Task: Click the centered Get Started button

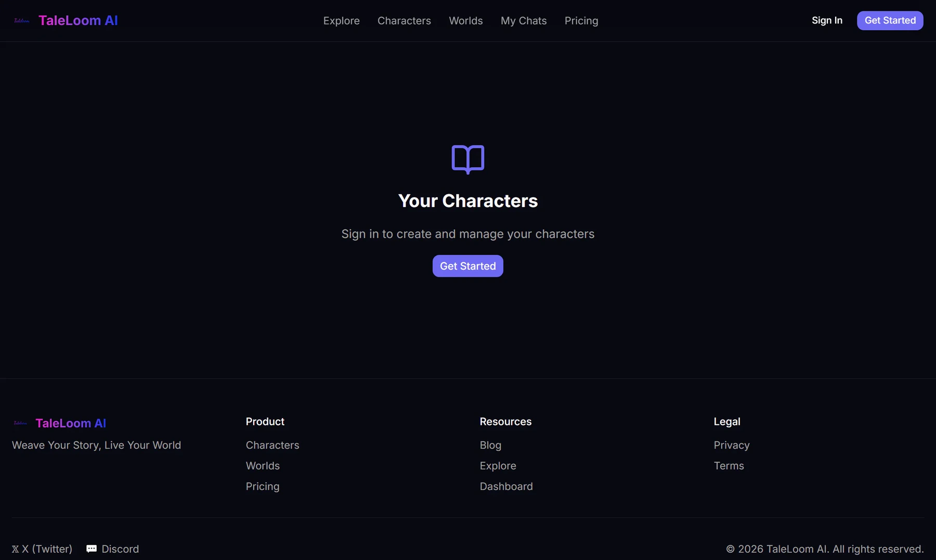Action: click(x=468, y=266)
